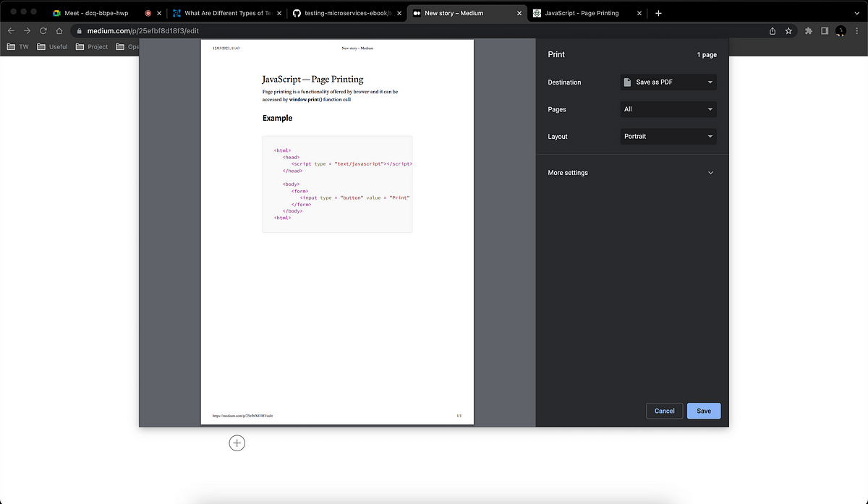This screenshot has height=504, width=868.
Task: Close the testing-microservices-ebook tab
Action: [x=399, y=13]
